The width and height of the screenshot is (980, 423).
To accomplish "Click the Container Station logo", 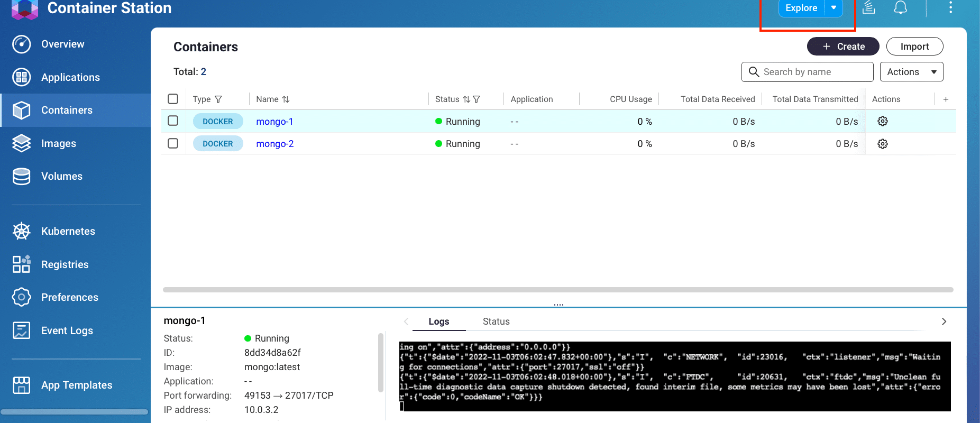I will (24, 8).
